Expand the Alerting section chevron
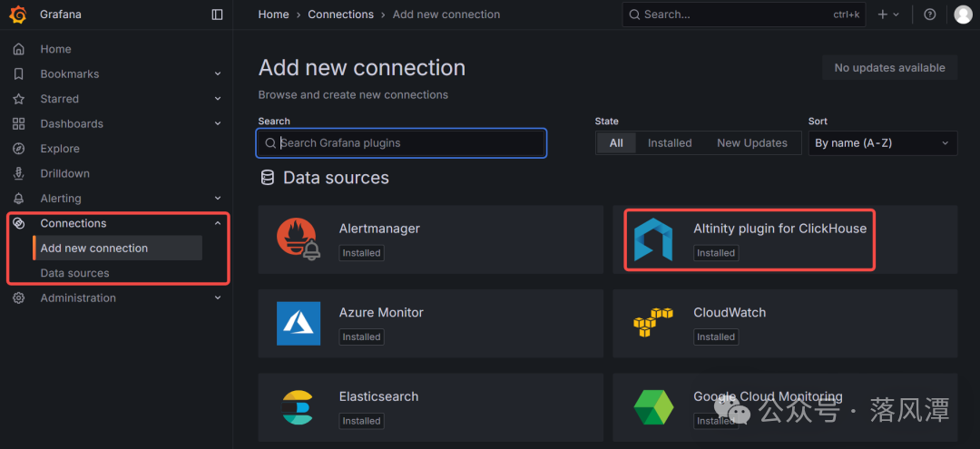The width and height of the screenshot is (980, 449). pyautogui.click(x=218, y=199)
